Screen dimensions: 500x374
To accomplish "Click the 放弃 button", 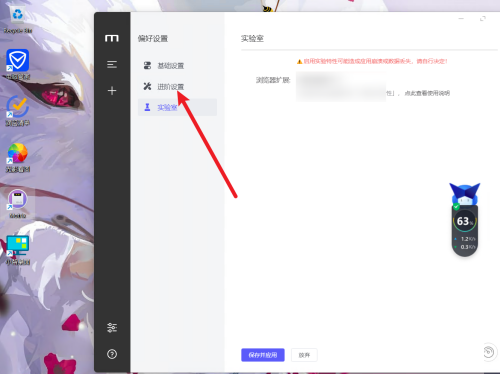I will 304,355.
